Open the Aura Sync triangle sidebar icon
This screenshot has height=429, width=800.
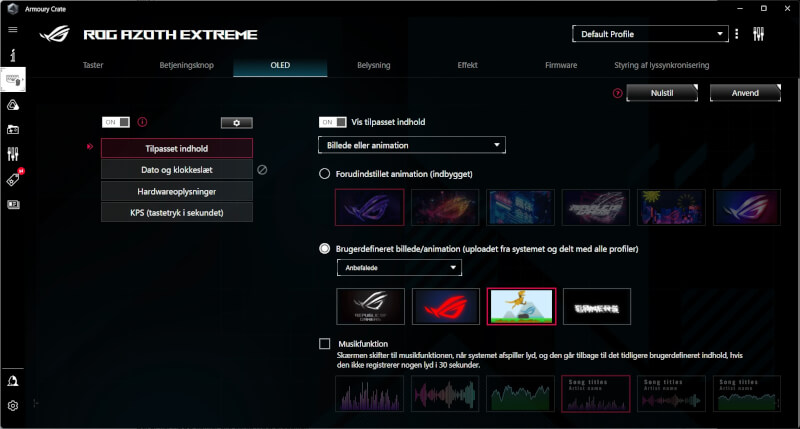13,105
